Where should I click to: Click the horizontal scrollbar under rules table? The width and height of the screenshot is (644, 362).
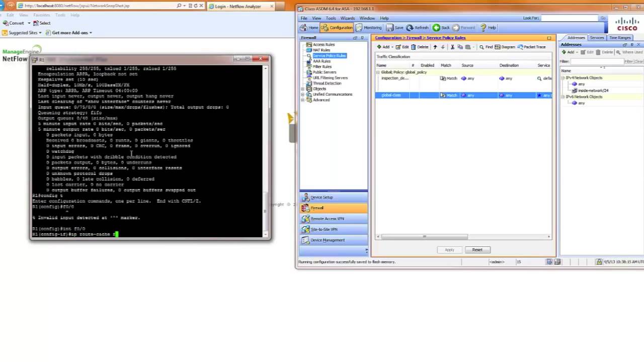pyautogui.click(x=425, y=237)
